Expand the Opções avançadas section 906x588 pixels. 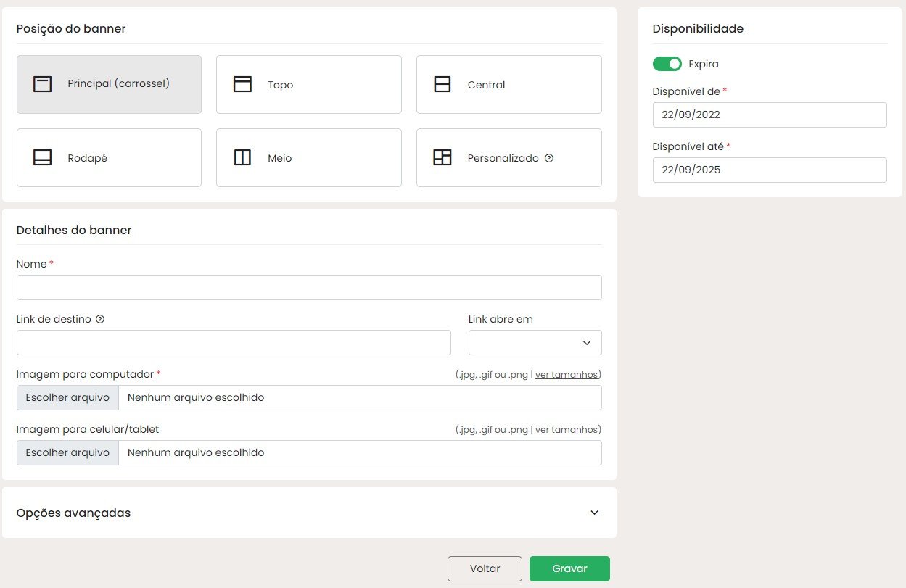pyautogui.click(x=309, y=513)
